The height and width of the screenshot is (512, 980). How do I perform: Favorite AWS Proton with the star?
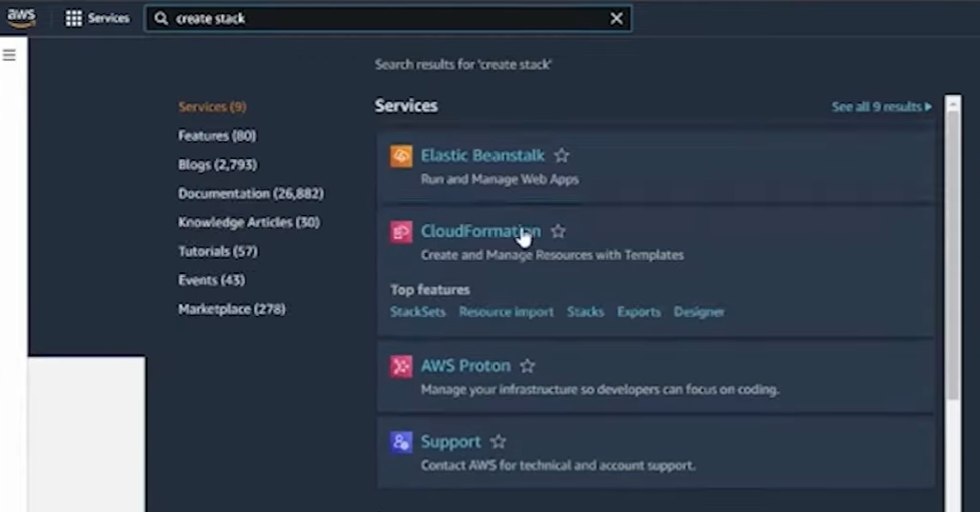pyautogui.click(x=527, y=365)
